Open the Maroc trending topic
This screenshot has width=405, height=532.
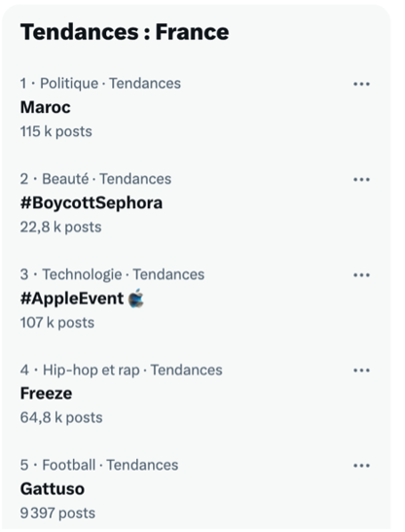tap(45, 108)
